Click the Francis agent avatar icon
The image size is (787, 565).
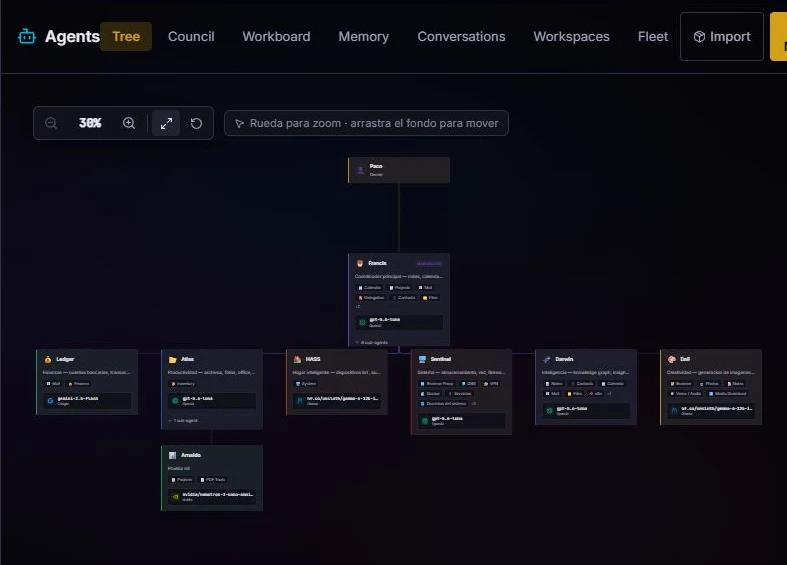(x=360, y=263)
